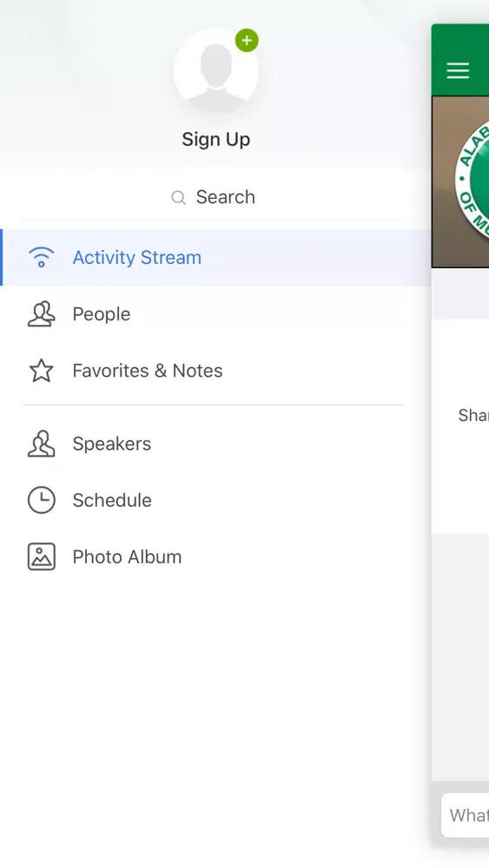
Task: Click the partially visible post input box
Action: coord(466,815)
